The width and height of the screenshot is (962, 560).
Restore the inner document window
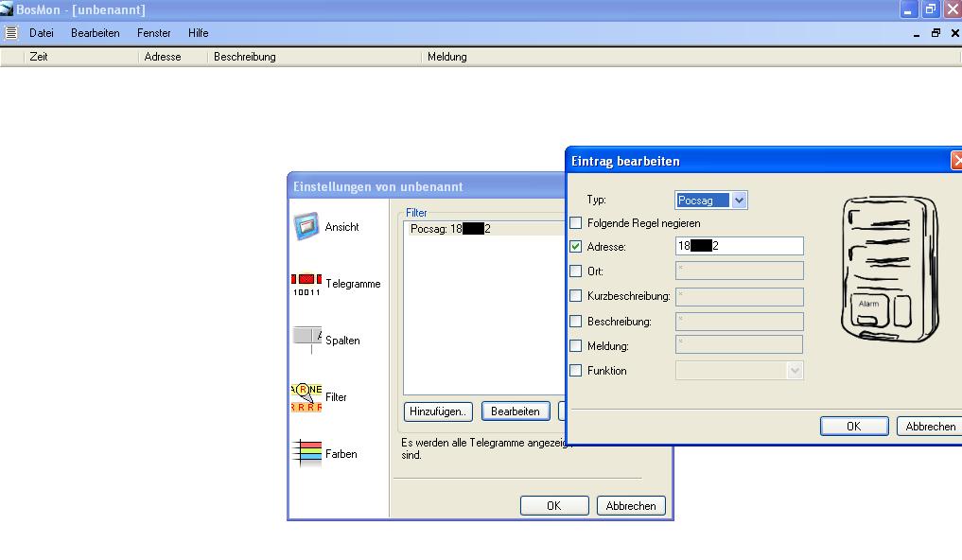click(x=936, y=33)
